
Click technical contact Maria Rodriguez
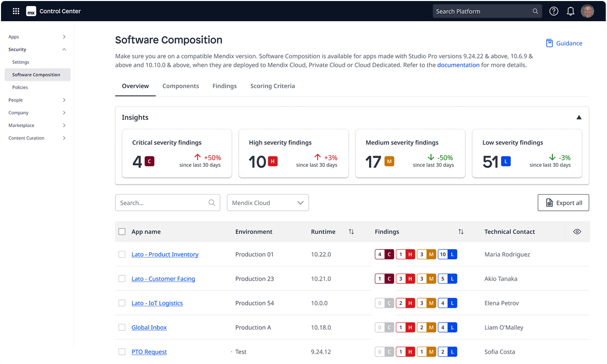507,254
